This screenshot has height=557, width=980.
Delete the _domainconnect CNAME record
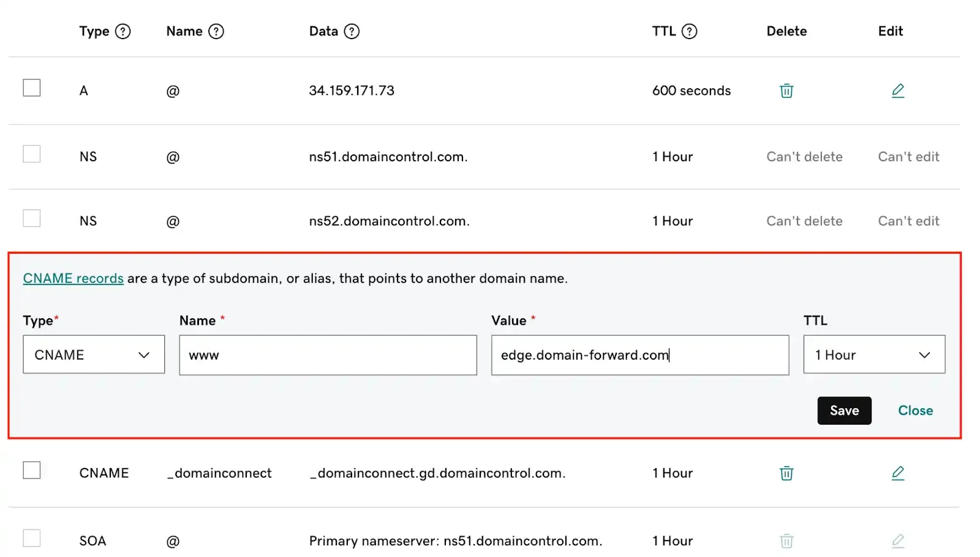[786, 472]
